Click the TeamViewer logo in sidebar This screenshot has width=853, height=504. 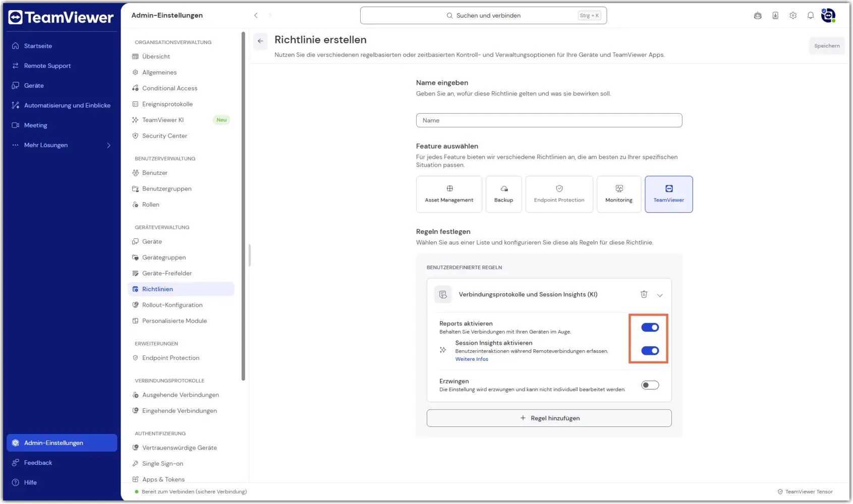(61, 17)
